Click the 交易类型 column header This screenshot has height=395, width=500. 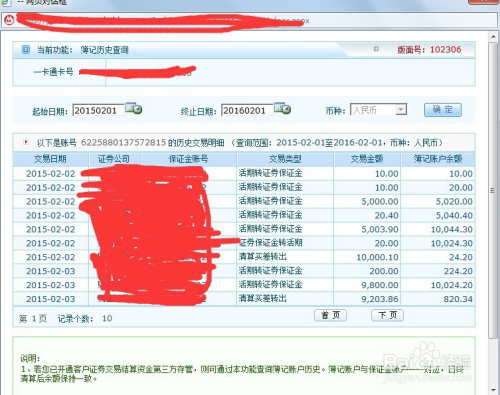(x=285, y=159)
